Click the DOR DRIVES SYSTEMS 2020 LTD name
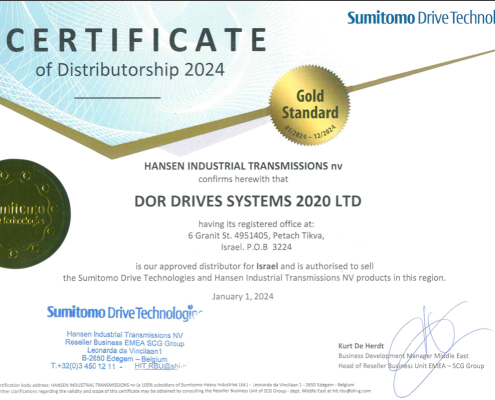The height and width of the screenshot is (400, 495). (248, 201)
